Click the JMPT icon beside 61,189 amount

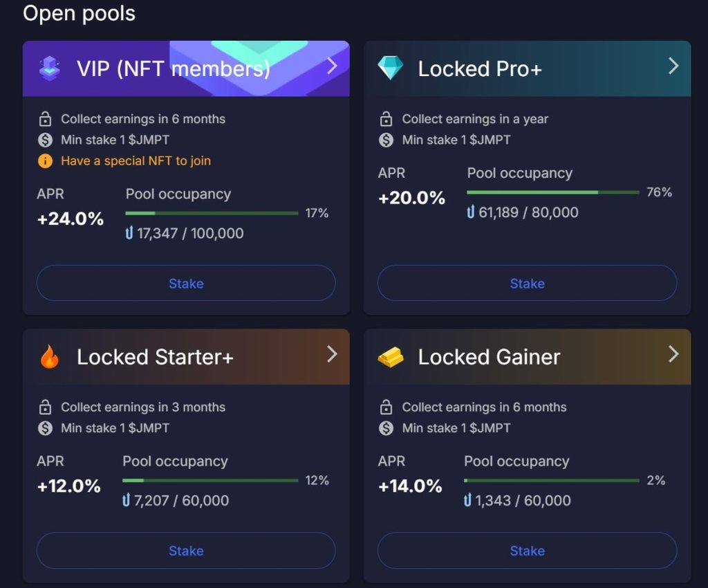(469, 213)
